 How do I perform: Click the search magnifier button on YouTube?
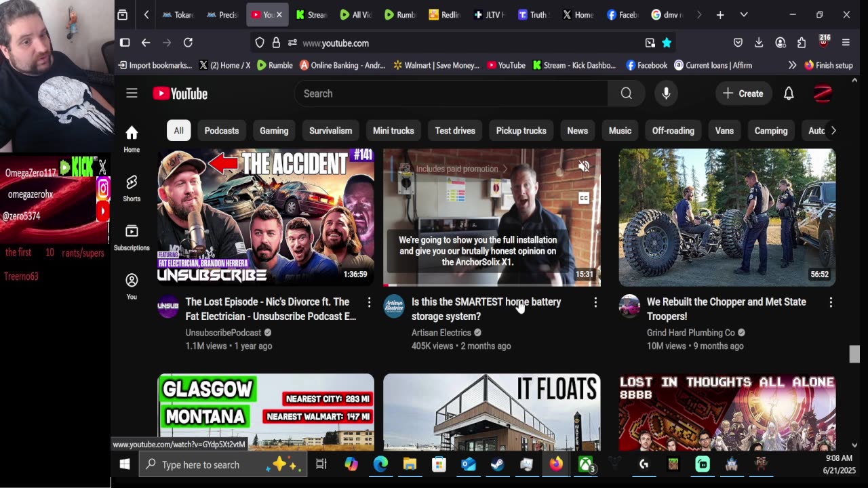click(626, 94)
